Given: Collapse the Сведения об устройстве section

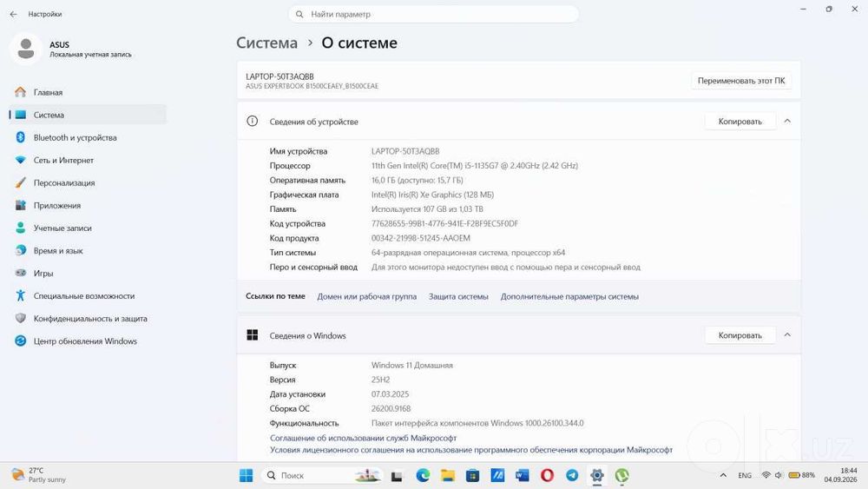Looking at the screenshot, I should click(787, 121).
